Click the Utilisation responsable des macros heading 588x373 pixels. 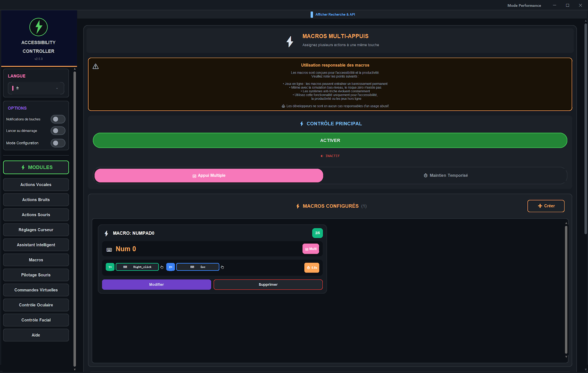[335, 65]
